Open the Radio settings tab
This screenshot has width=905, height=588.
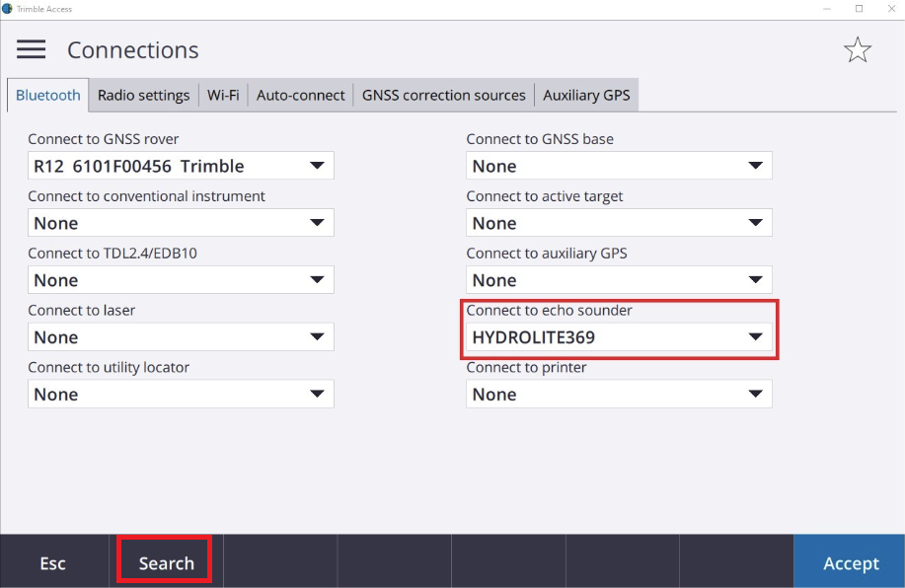point(143,96)
